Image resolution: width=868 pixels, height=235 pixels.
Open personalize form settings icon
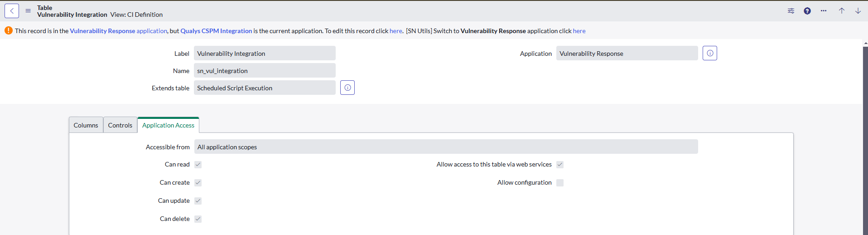791,11
